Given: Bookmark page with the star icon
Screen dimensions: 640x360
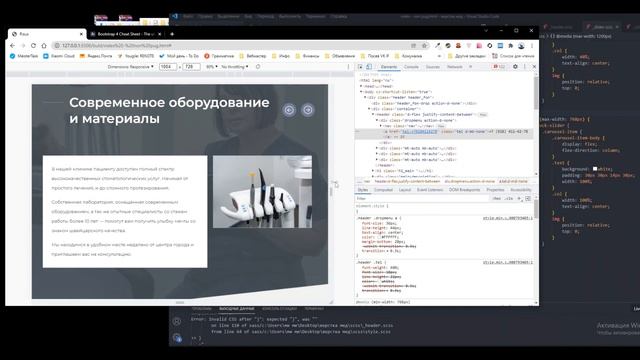Looking at the screenshot, I should coord(424,46).
